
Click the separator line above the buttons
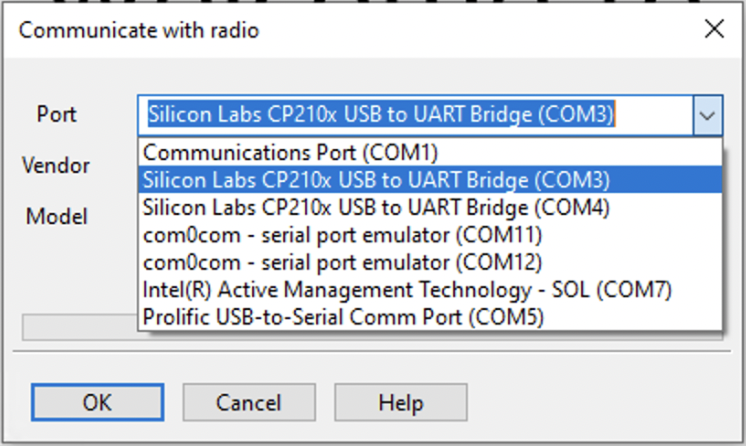point(372,352)
